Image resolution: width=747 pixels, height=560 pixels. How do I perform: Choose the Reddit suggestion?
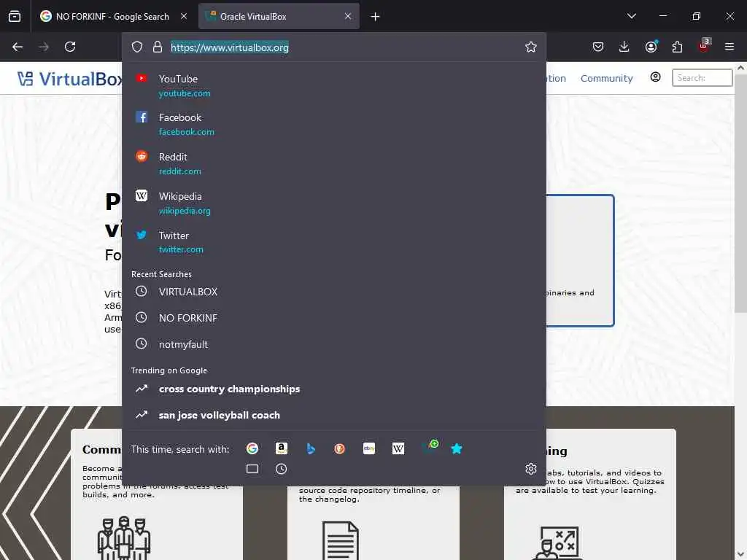334,164
